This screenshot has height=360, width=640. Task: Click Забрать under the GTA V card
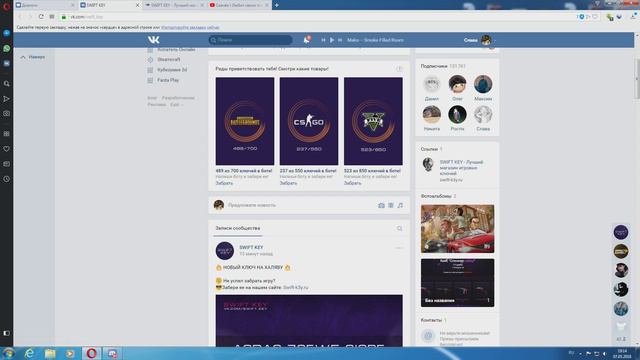[353, 183]
